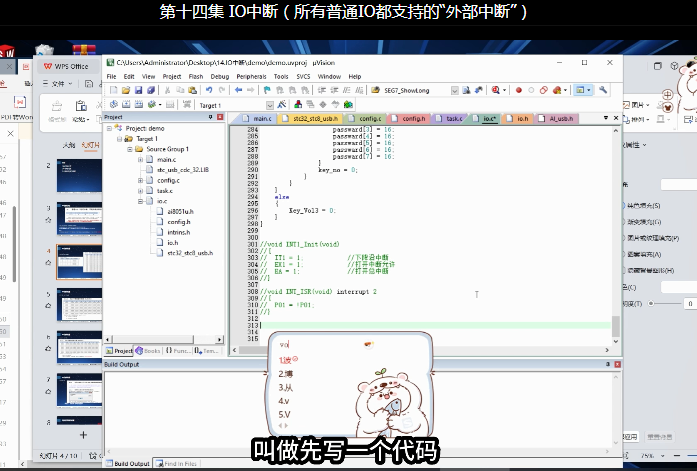
Task: Click the Insert breakpoint red circle icon
Action: [x=518, y=90]
